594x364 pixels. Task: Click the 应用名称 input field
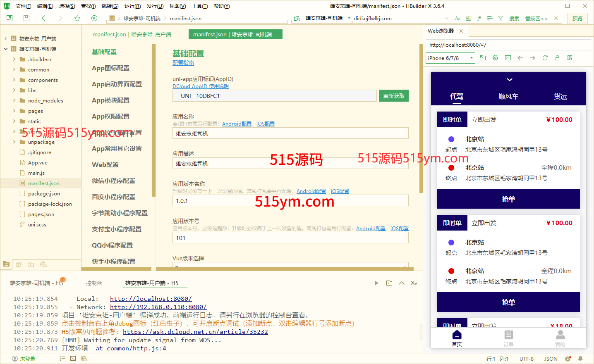290,133
